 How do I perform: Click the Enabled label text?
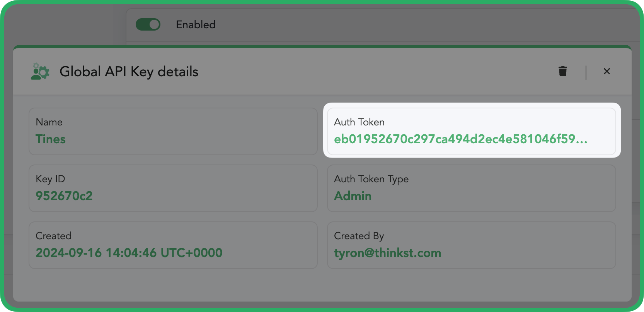point(196,25)
